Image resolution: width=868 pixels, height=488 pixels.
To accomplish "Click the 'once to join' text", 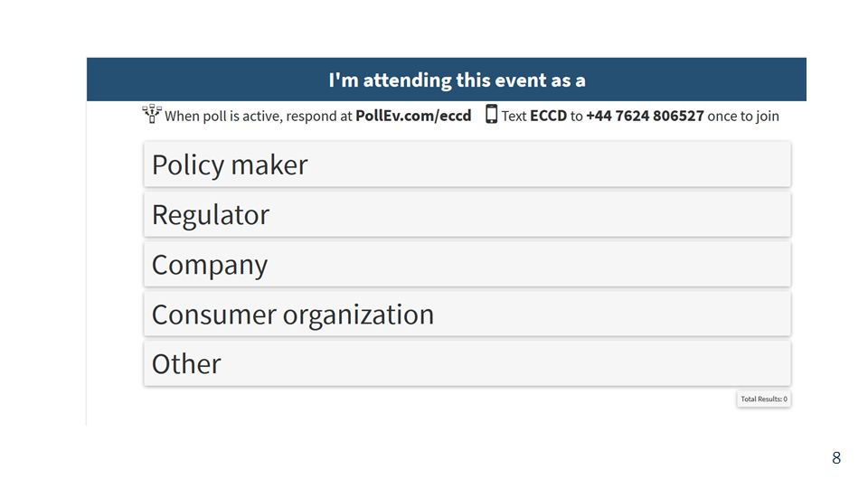I will click(x=743, y=117).
